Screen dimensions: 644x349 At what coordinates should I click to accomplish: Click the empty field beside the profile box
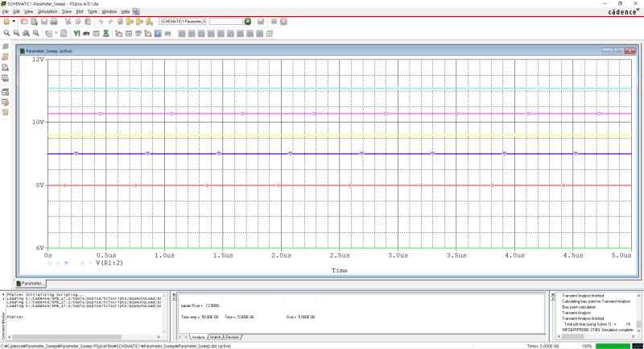(226, 22)
